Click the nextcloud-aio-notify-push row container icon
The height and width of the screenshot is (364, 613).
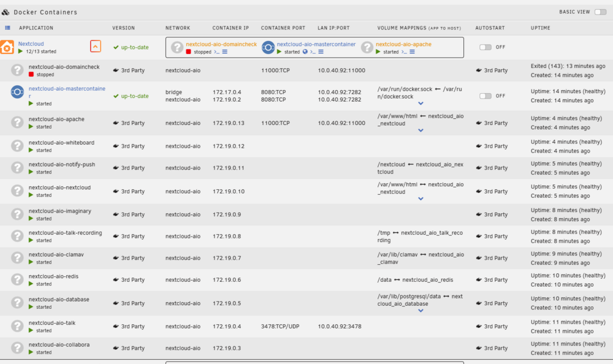click(x=17, y=167)
